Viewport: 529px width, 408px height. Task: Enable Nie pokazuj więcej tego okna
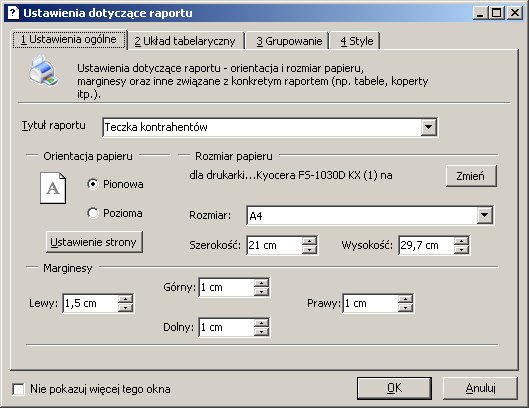click(18, 389)
